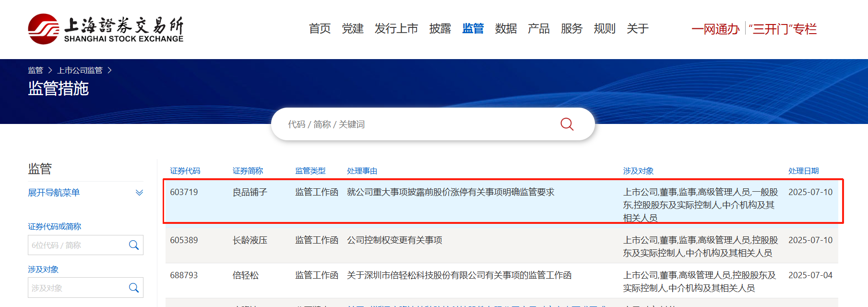Click 监管工作函 in the 长龄液压 row

pyautogui.click(x=317, y=240)
